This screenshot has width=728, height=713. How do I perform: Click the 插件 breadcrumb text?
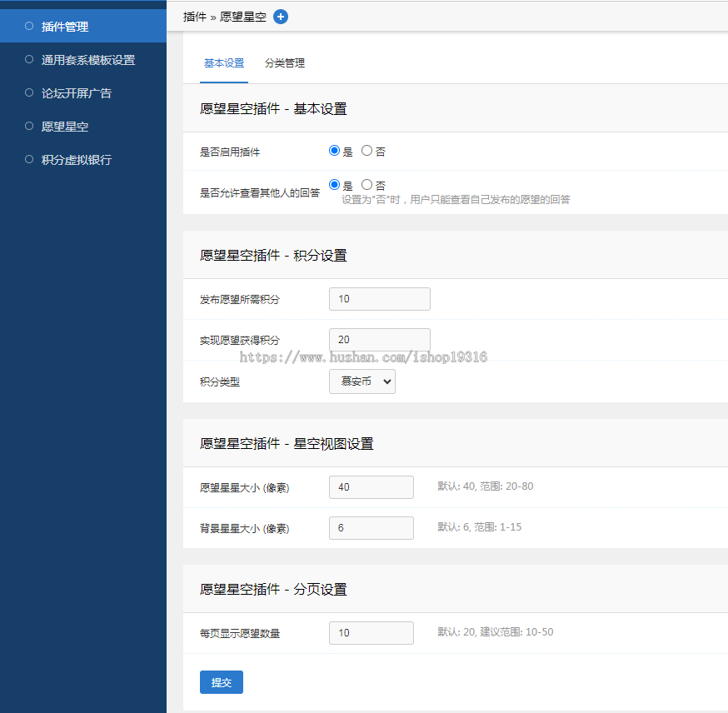[195, 17]
